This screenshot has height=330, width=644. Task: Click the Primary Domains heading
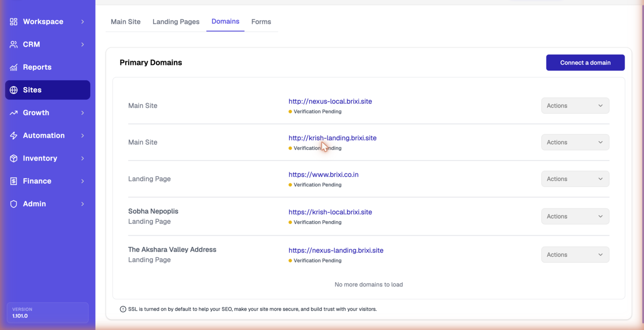pyautogui.click(x=151, y=62)
